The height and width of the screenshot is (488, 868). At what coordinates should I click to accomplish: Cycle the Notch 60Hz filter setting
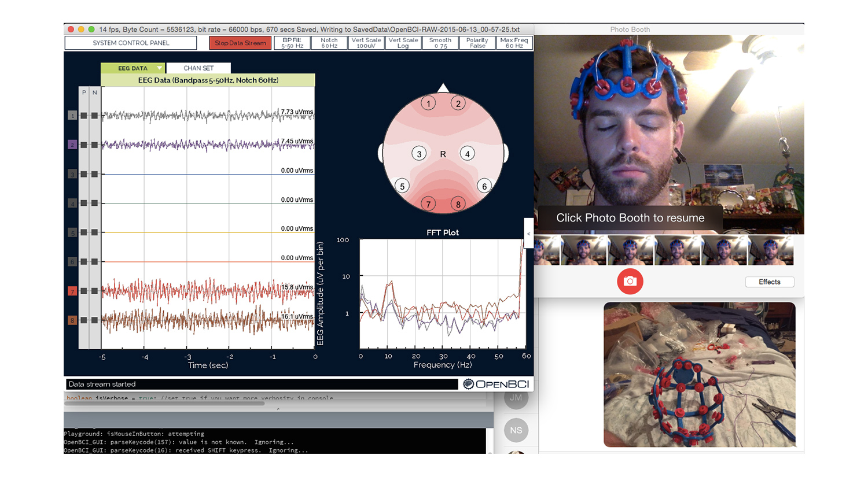coord(329,43)
